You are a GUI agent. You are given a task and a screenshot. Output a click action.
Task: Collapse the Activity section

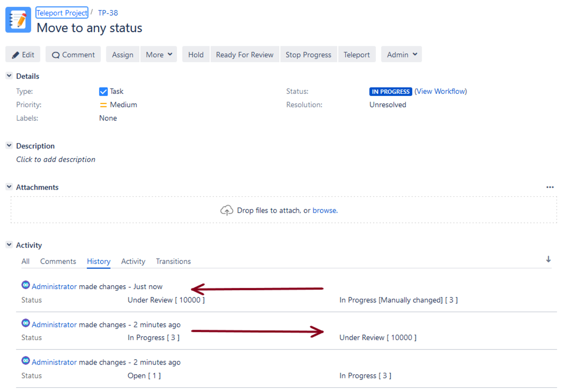pyautogui.click(x=9, y=245)
